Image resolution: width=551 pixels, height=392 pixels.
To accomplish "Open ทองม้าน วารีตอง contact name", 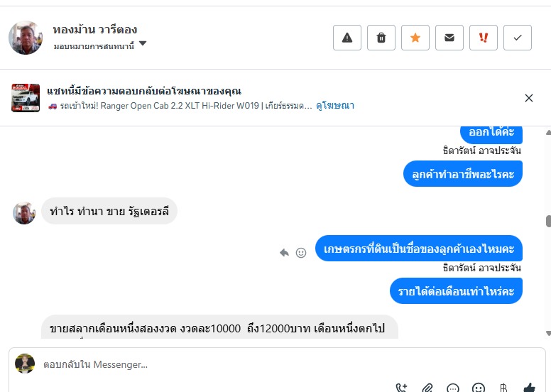I will pos(95,30).
